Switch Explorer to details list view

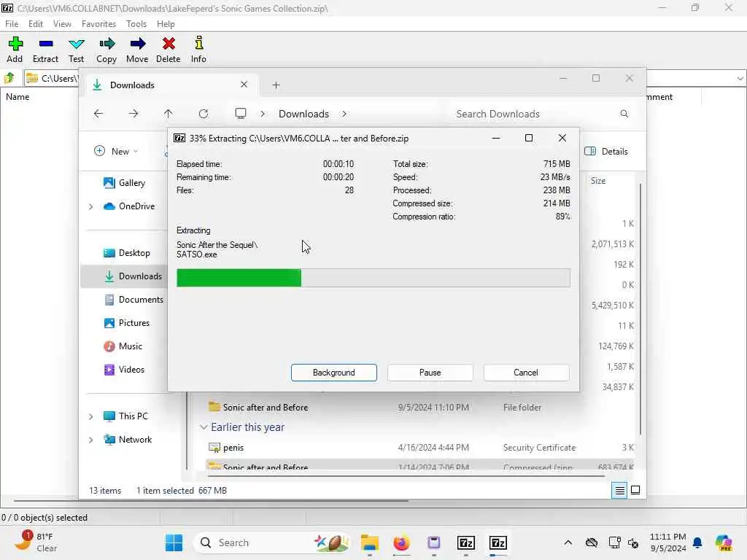620,490
